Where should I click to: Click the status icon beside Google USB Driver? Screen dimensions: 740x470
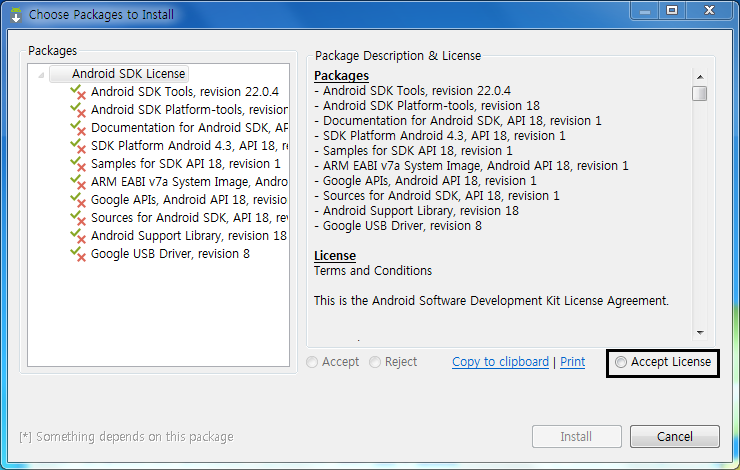pos(78,253)
